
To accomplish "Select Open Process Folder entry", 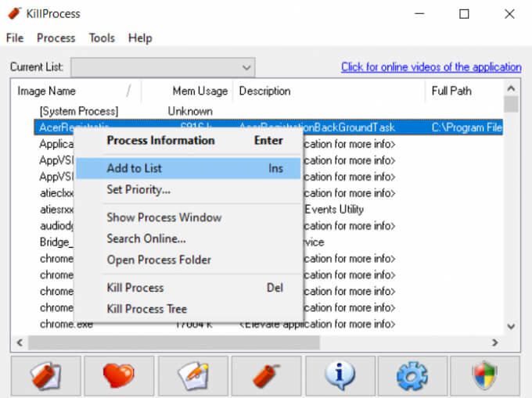I will 189,260.
